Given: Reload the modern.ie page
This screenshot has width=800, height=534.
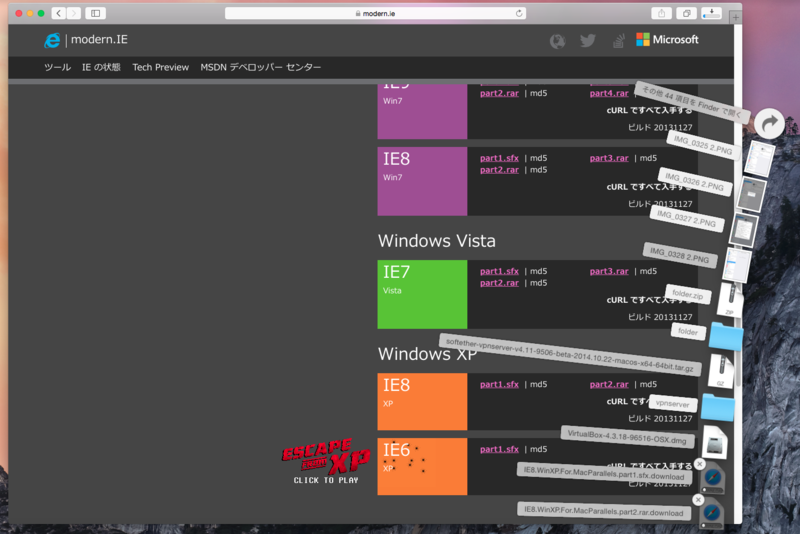Looking at the screenshot, I should [x=519, y=13].
